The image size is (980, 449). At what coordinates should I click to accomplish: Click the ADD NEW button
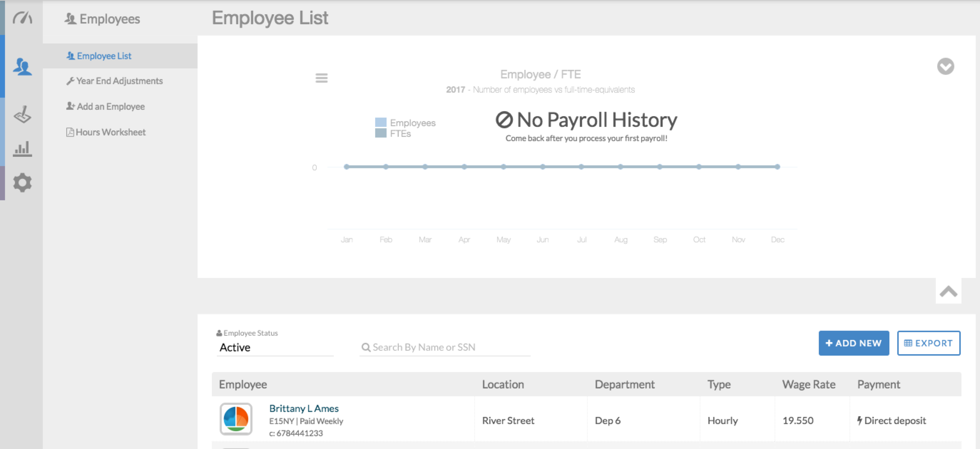point(854,343)
